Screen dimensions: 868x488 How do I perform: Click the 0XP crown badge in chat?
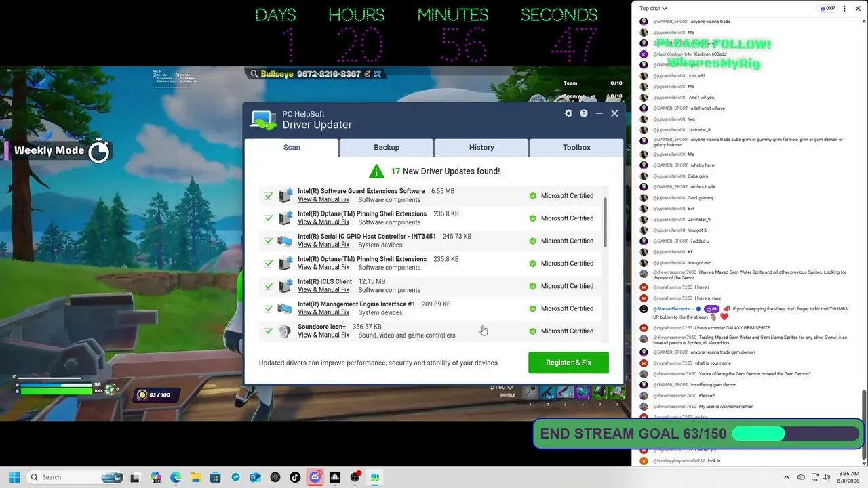(827, 9)
